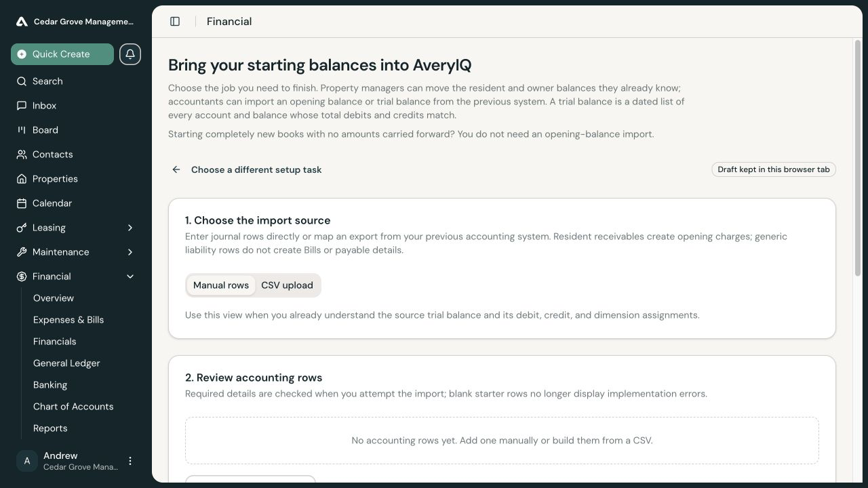
Task: Click the Search magnifier icon
Action: point(22,81)
